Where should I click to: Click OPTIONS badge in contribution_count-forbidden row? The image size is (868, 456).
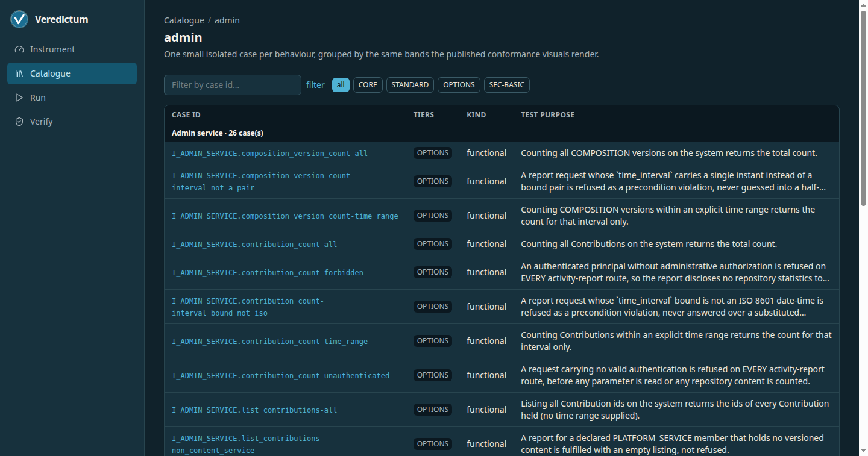[433, 272]
